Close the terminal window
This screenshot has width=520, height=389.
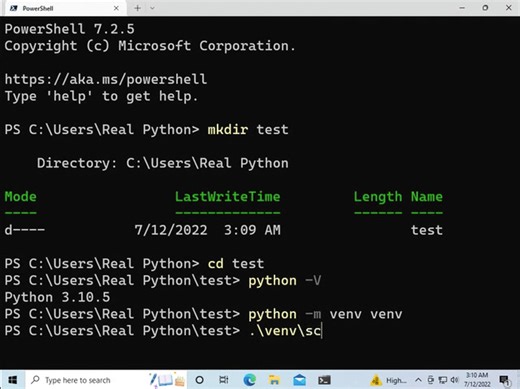click(x=509, y=8)
